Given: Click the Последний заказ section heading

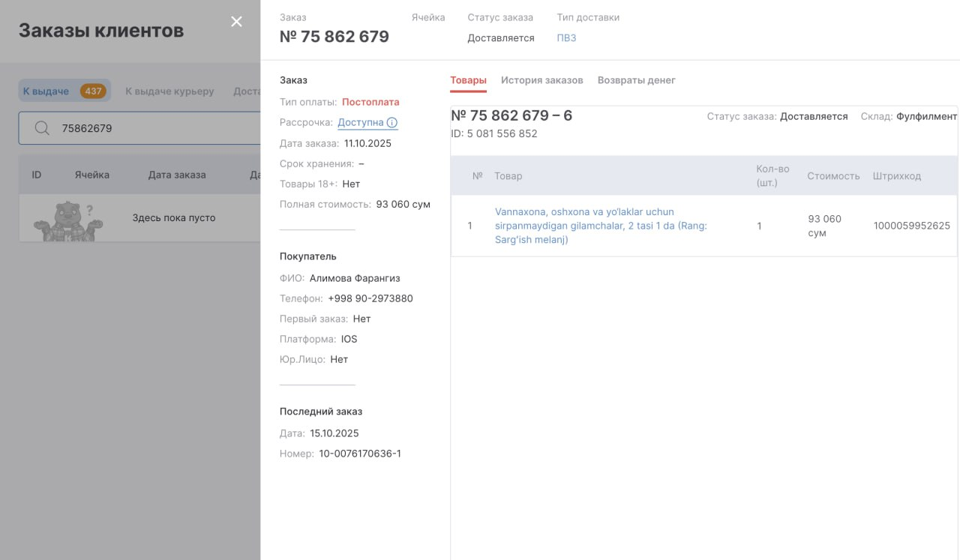Looking at the screenshot, I should [321, 412].
